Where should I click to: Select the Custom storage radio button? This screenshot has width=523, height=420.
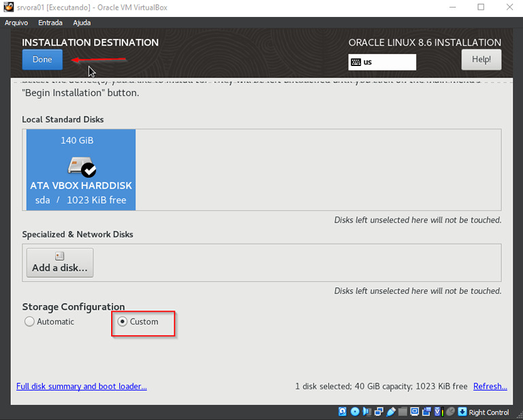123,322
